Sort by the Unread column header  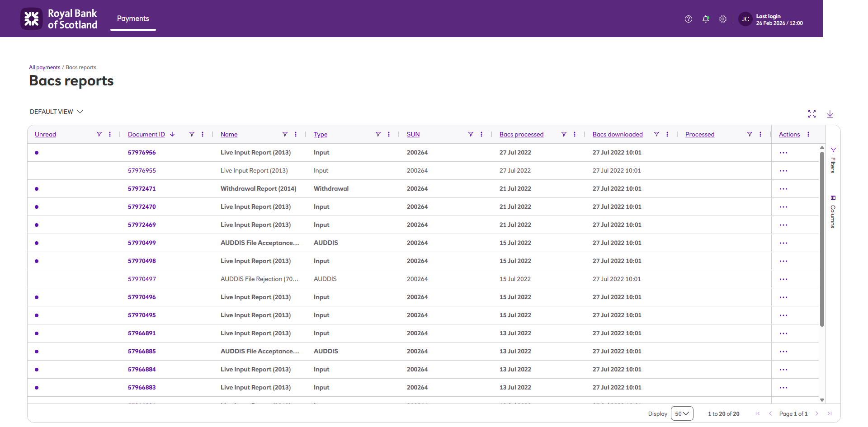click(x=45, y=134)
